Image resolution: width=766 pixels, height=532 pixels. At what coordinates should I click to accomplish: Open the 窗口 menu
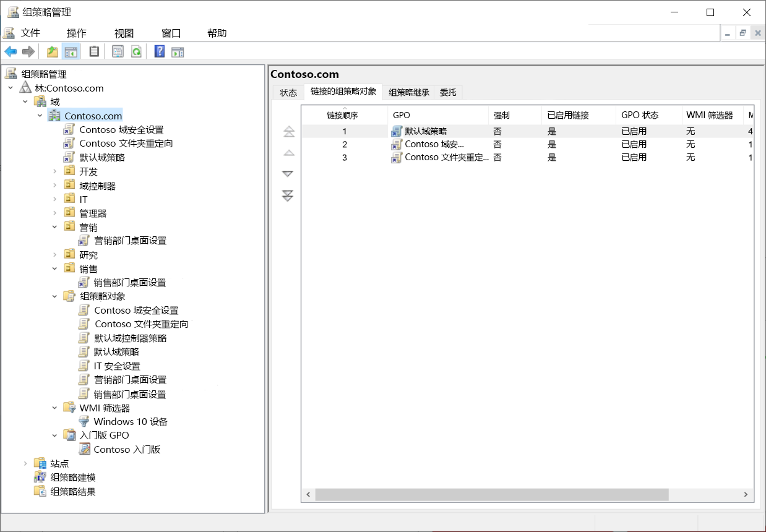tap(171, 33)
